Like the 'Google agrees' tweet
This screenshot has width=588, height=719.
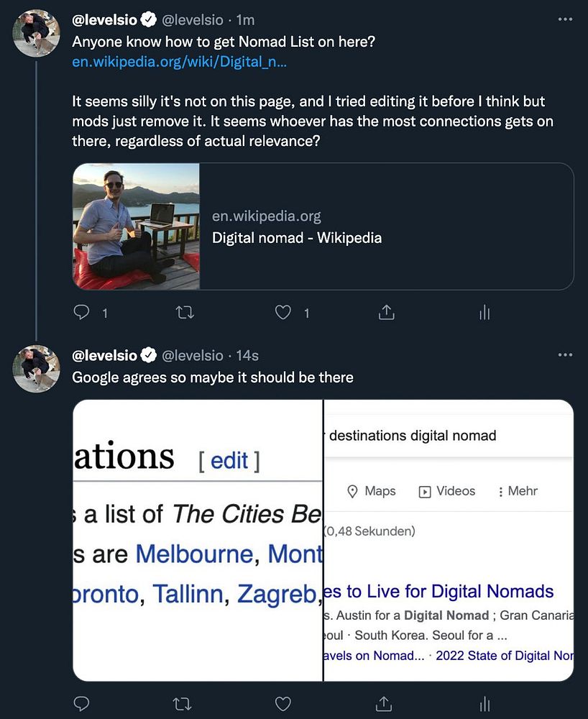[284, 702]
